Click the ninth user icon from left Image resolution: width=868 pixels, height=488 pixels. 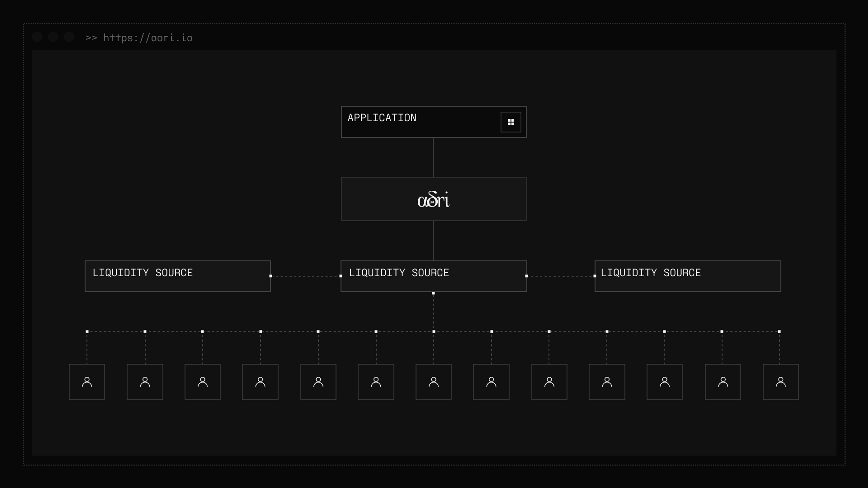(549, 382)
